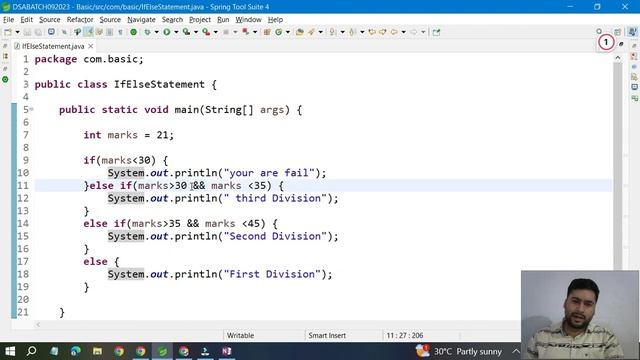Click the 30°C Partly sunny weather widget
This screenshot has height=360, width=640.
(x=459, y=351)
